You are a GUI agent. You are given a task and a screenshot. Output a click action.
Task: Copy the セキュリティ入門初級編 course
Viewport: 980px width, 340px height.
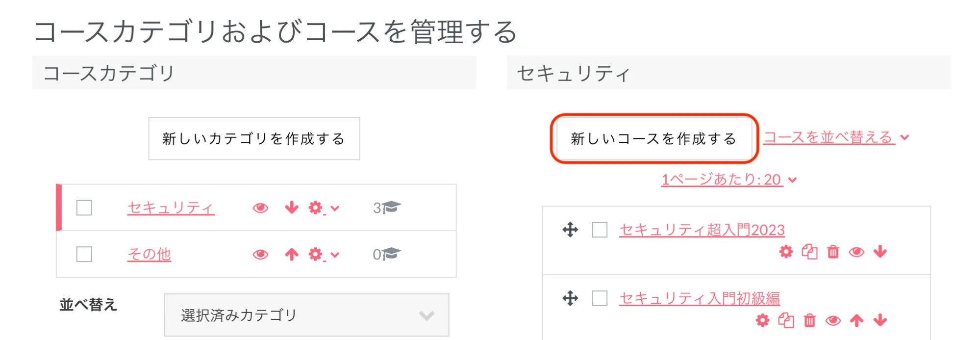(x=786, y=321)
